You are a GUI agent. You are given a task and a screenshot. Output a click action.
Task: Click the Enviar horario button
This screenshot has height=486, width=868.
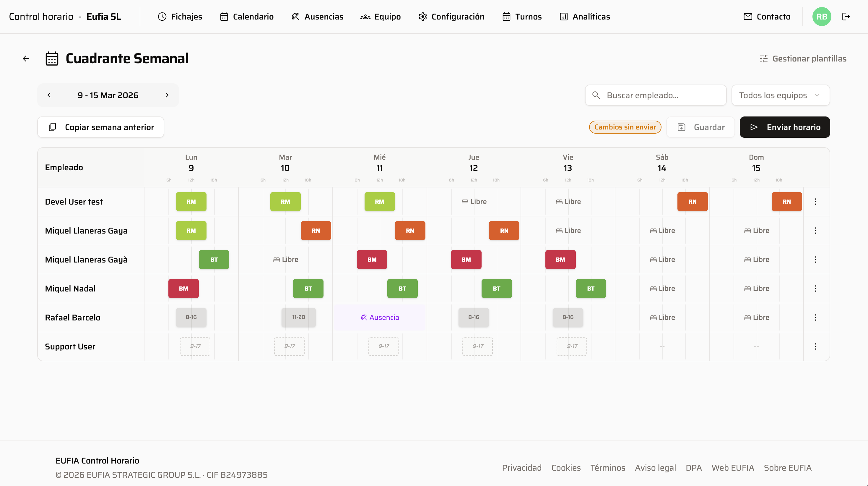coord(785,127)
